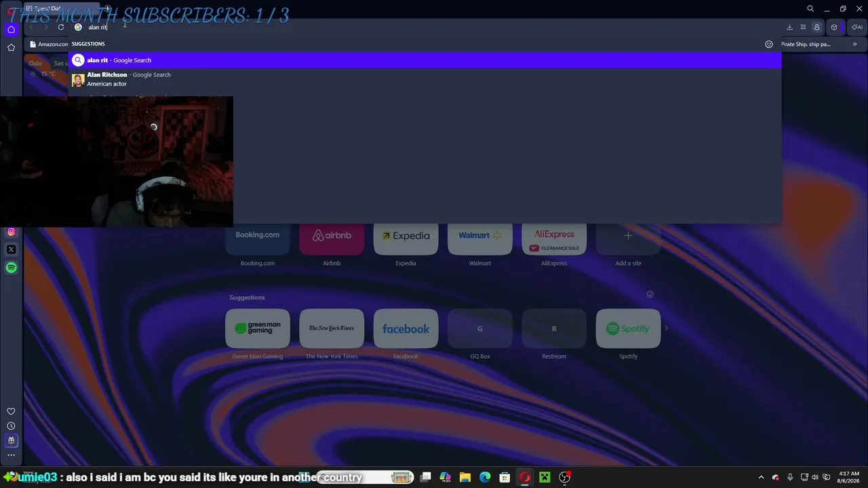The height and width of the screenshot is (488, 868).
Task: Open the Walmart speed dial tile
Action: coord(480,239)
